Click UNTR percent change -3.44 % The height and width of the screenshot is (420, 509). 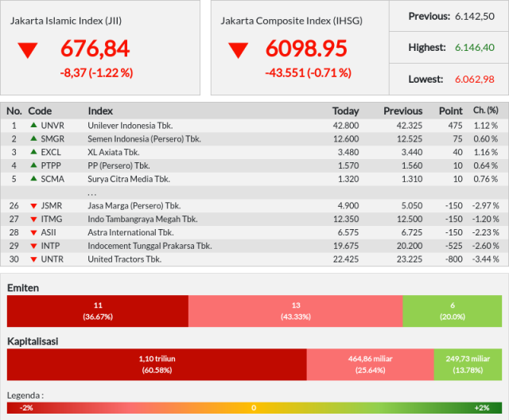[486, 259]
